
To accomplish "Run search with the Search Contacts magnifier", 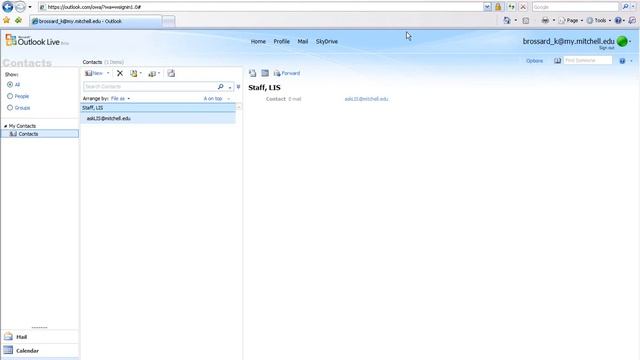I will (220, 87).
